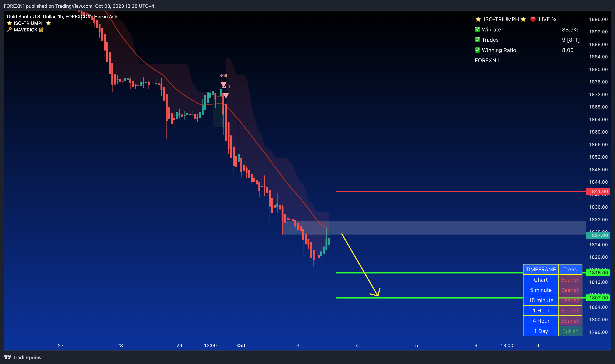Screen dimensions: 615x364
Task: Click the first 13:00 time axis label
Action: (x=210, y=345)
